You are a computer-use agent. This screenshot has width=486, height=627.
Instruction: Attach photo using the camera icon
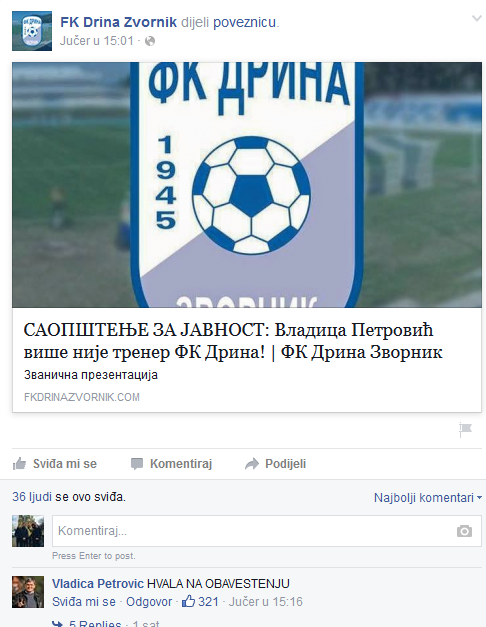(464, 531)
